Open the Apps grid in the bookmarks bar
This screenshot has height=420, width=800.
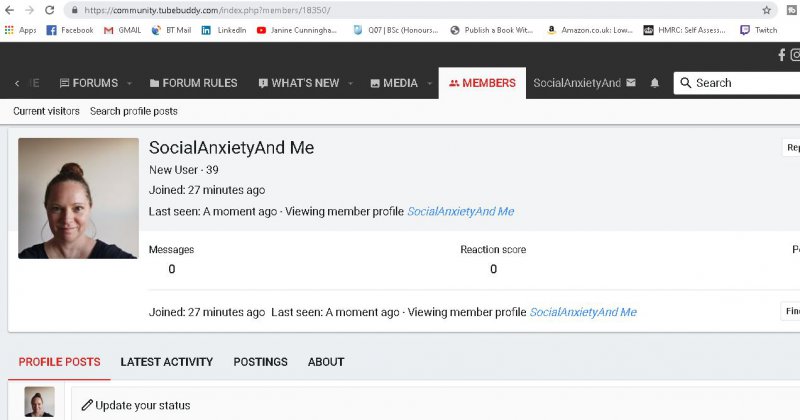[20, 30]
